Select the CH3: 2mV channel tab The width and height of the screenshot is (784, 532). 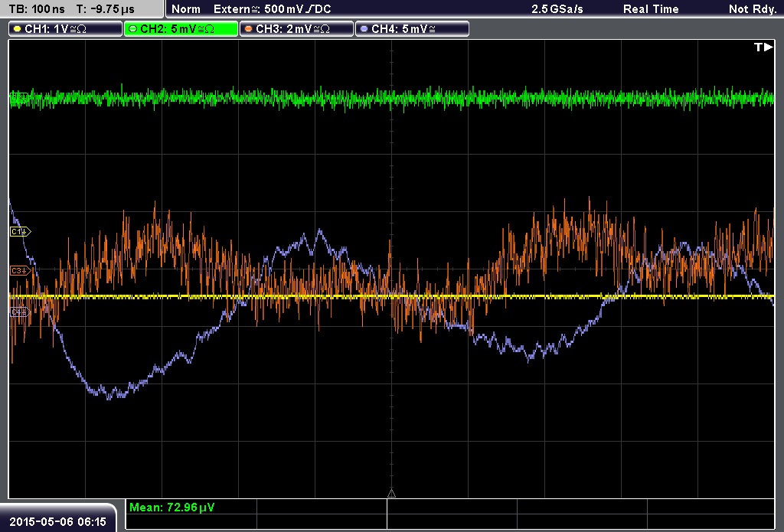pos(296,29)
